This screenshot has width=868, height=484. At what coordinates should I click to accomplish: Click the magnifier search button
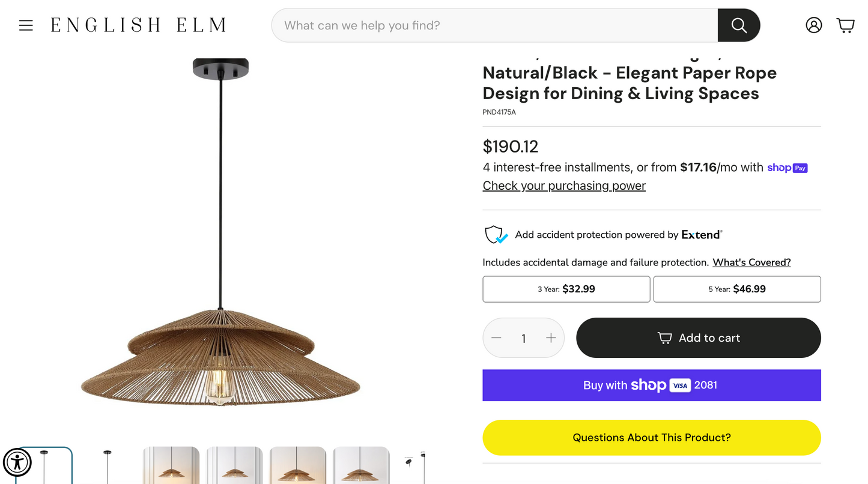pos(738,25)
